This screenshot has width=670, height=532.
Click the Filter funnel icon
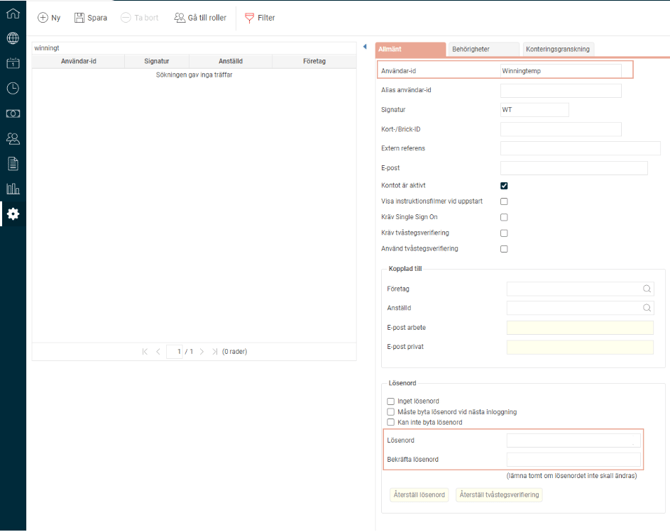coord(250,18)
